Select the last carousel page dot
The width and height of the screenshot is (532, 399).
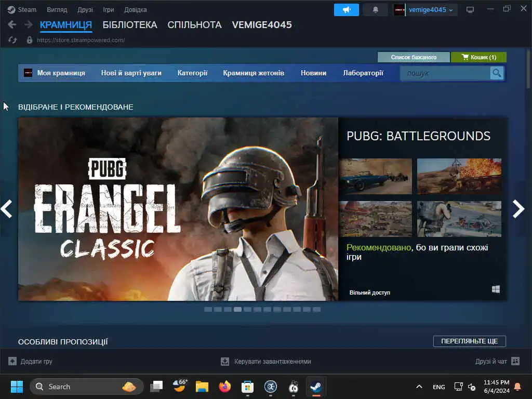[316, 309]
